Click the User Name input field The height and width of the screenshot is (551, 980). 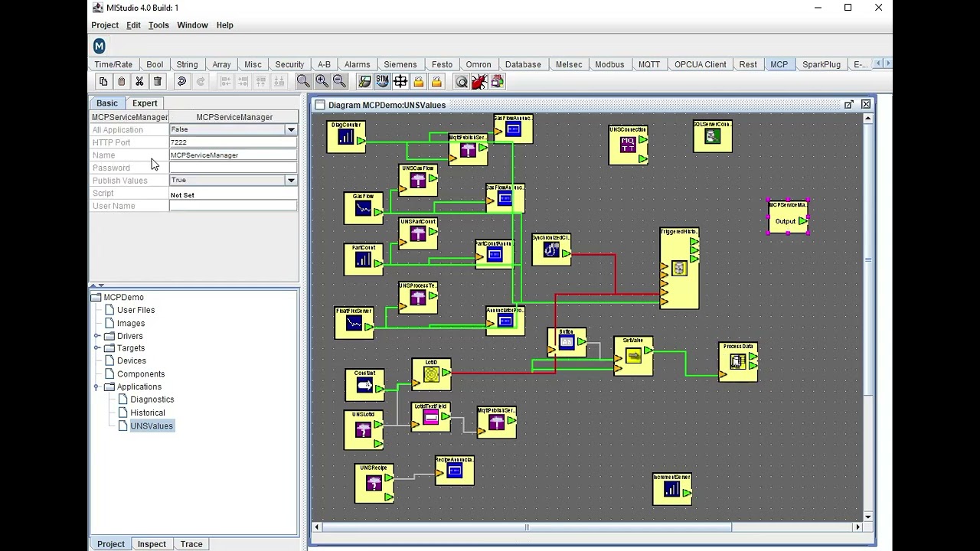[x=233, y=206]
